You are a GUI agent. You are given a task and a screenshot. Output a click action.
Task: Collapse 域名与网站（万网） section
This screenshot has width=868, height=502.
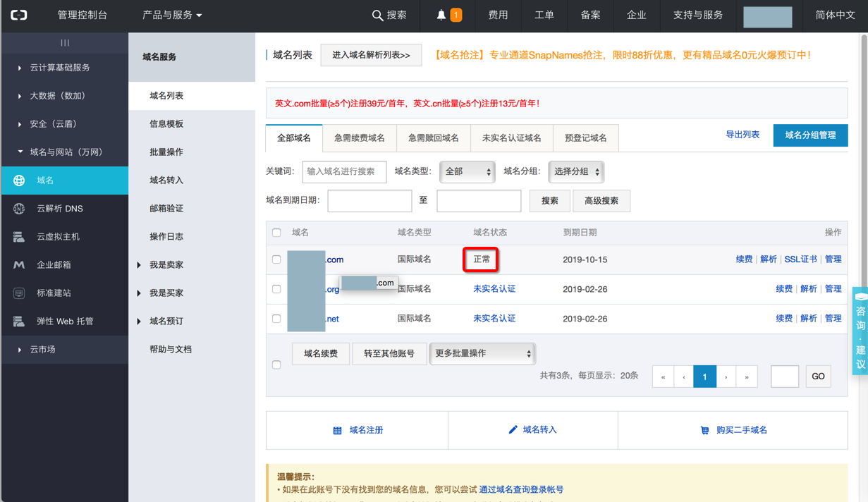click(65, 152)
